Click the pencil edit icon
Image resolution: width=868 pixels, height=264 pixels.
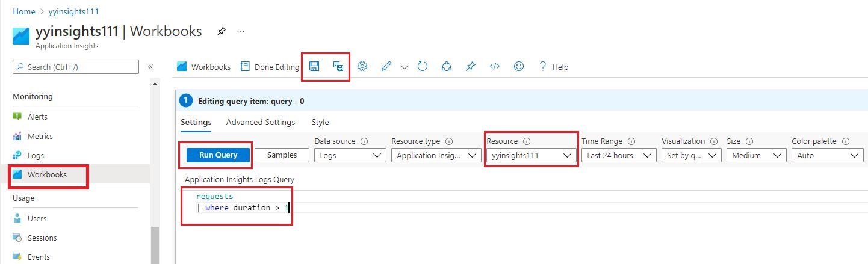click(387, 67)
